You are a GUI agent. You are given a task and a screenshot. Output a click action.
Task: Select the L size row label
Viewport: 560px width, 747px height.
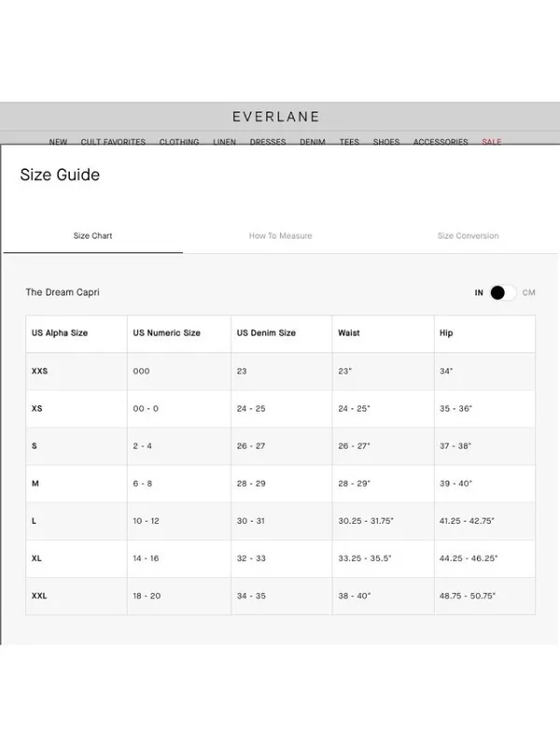pos(34,521)
